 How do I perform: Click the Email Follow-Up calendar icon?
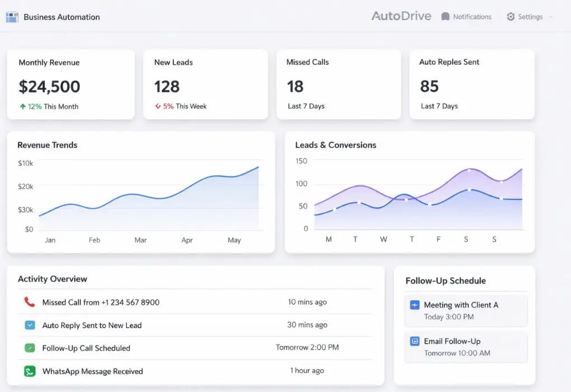click(415, 341)
